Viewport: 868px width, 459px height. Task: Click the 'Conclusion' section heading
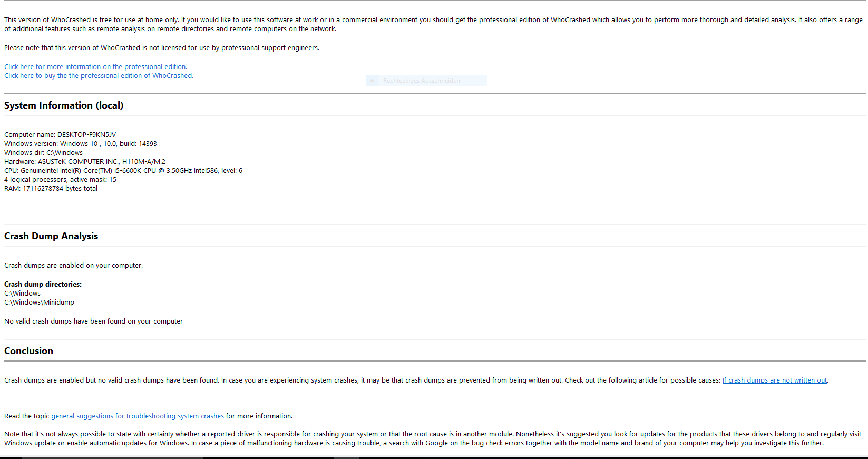click(28, 351)
